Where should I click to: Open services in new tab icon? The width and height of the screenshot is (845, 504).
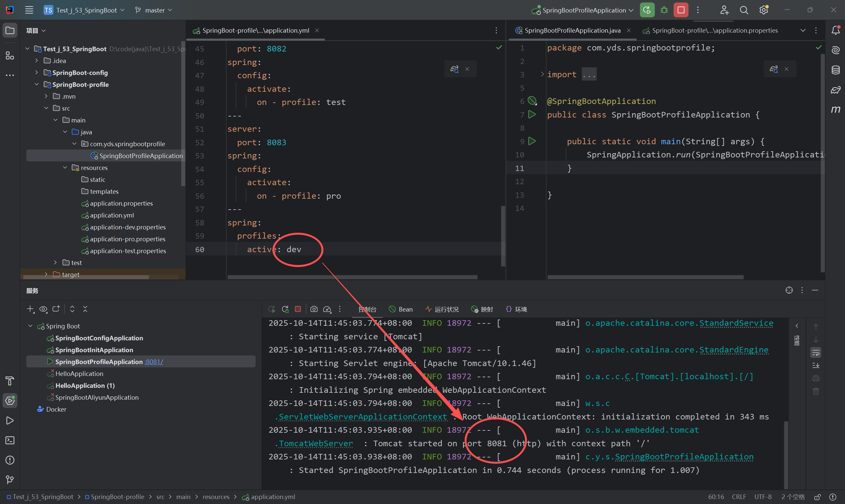pyautogui.click(x=56, y=309)
